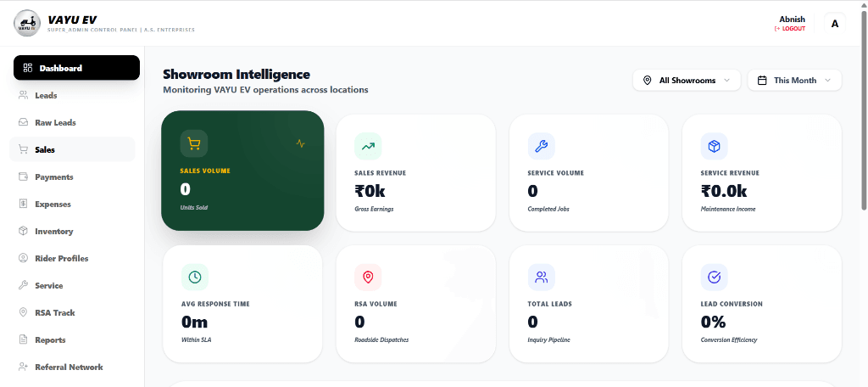Click the map pin icon on RSA Volume card
The image size is (868, 387).
368,277
